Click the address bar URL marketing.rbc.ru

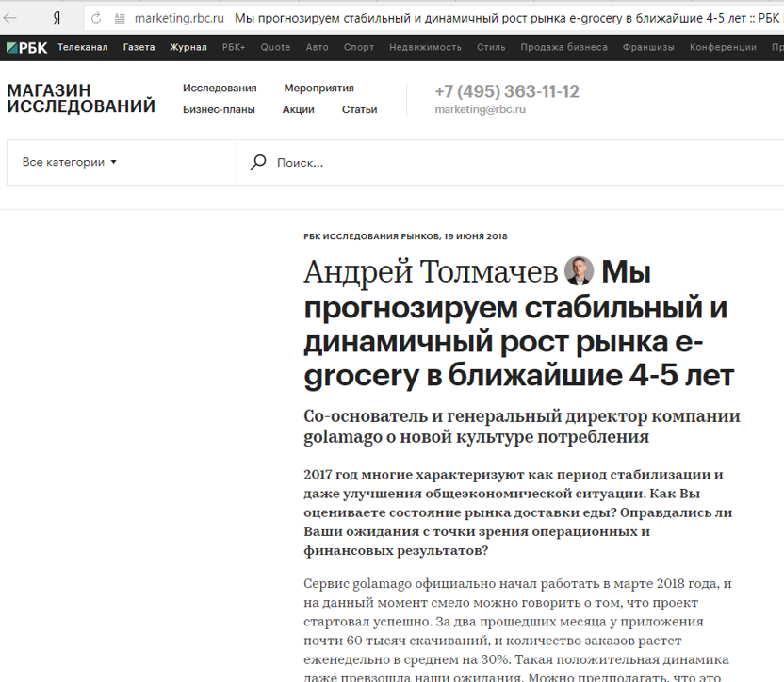[x=179, y=19]
